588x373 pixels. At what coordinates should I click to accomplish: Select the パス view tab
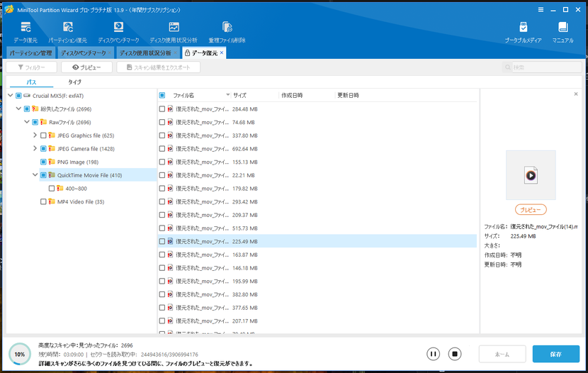(31, 82)
